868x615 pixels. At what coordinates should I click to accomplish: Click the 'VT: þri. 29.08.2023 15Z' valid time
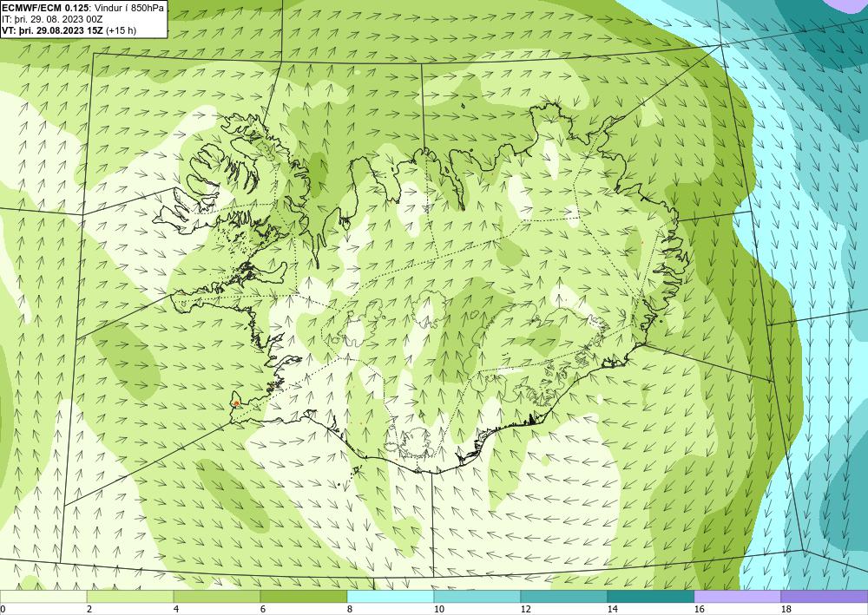point(52,30)
